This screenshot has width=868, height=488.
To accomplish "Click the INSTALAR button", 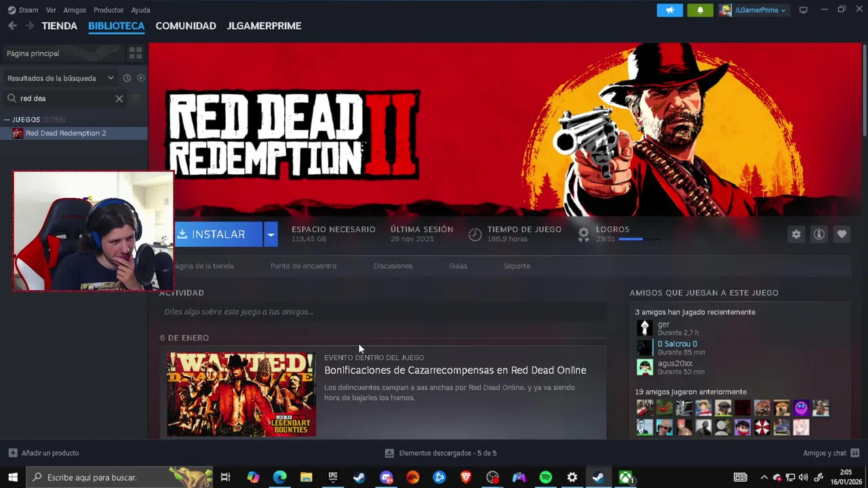I will click(x=218, y=235).
